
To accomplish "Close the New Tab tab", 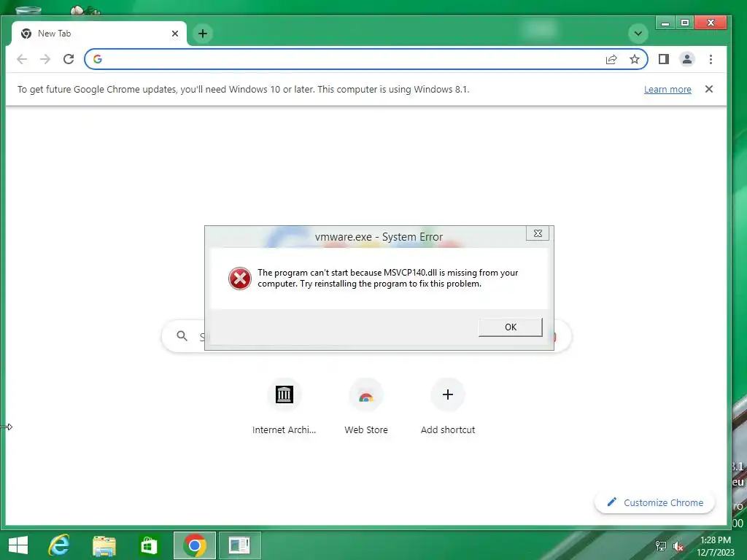I will pyautogui.click(x=175, y=34).
